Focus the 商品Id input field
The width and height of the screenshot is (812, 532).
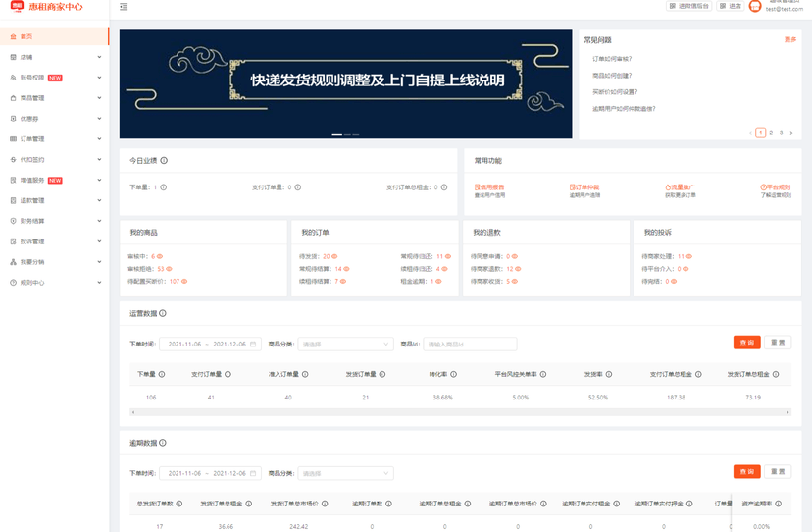470,344
